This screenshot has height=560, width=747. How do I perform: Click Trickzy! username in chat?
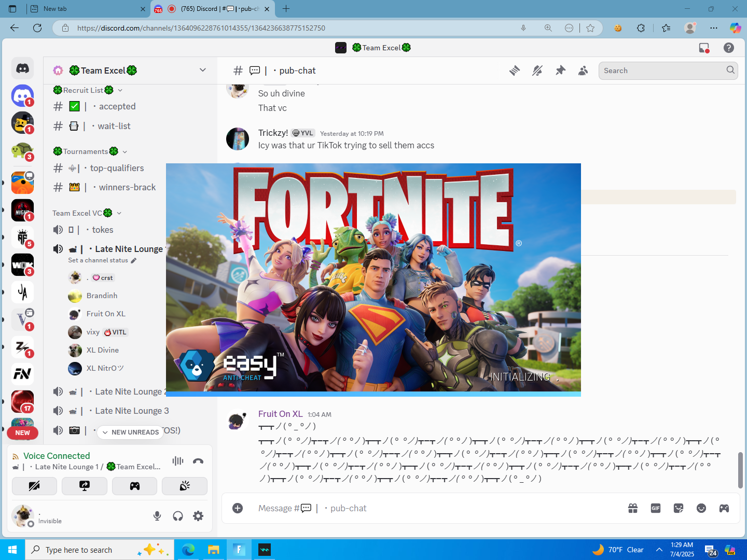(x=273, y=133)
